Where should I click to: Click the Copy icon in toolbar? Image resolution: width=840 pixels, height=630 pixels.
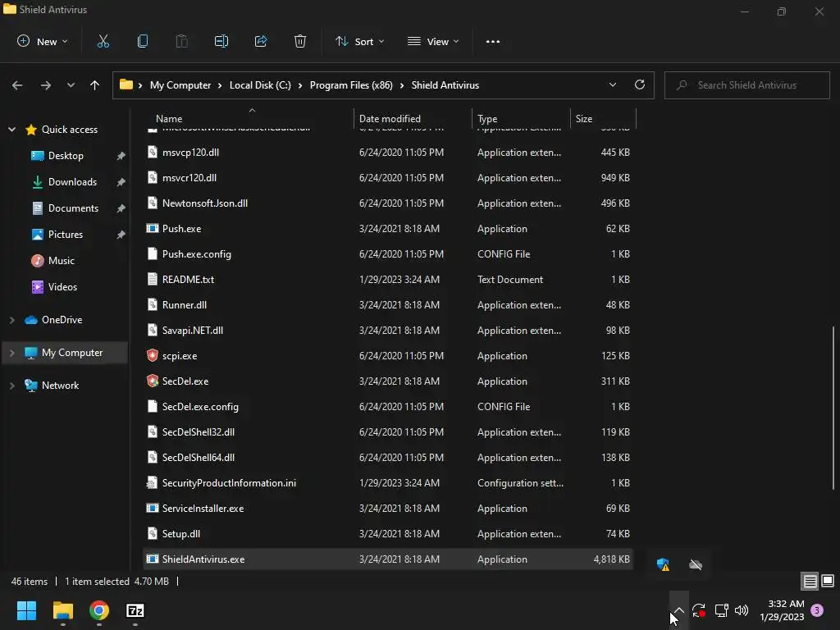click(x=143, y=41)
